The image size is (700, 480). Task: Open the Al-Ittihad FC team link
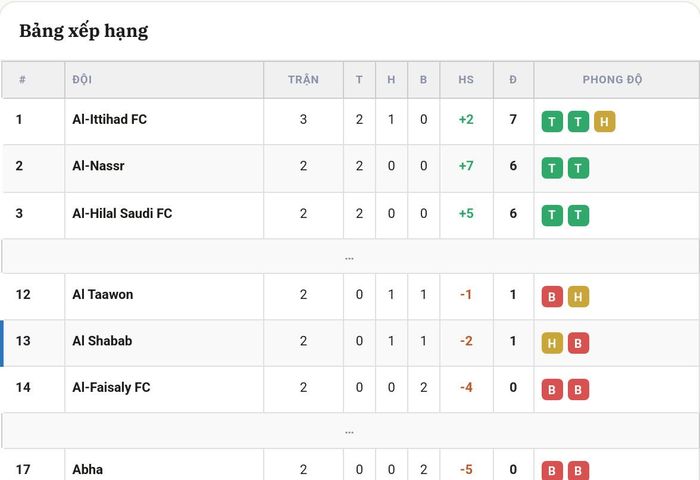click(x=109, y=119)
